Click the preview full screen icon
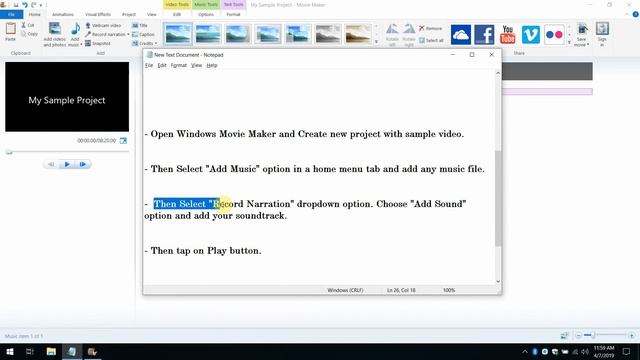This screenshot has width=640, height=360. click(123, 141)
